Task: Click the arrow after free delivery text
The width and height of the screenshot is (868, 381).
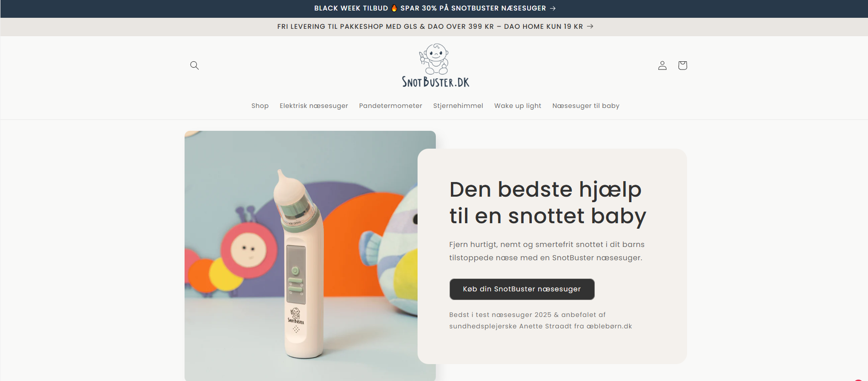Action: 590,27
